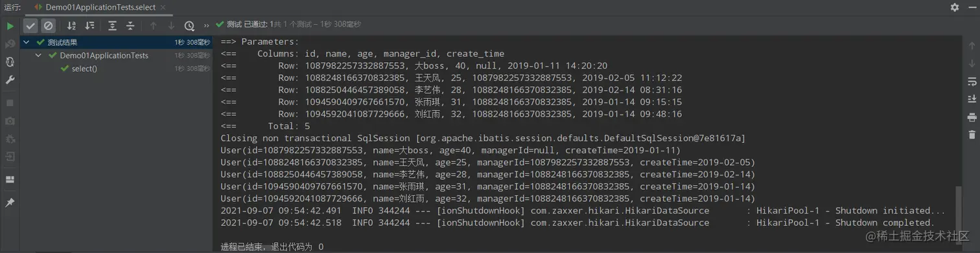
Task: Click the '==> Parameters:' console line
Action: point(259,42)
